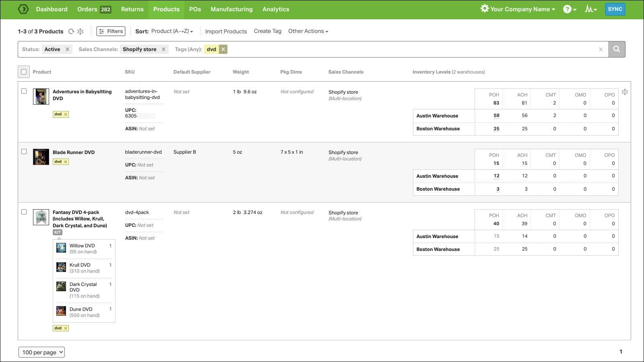Remove dvd tag from Adventures in Babysitting
The height and width of the screenshot is (362, 644).
[66, 114]
